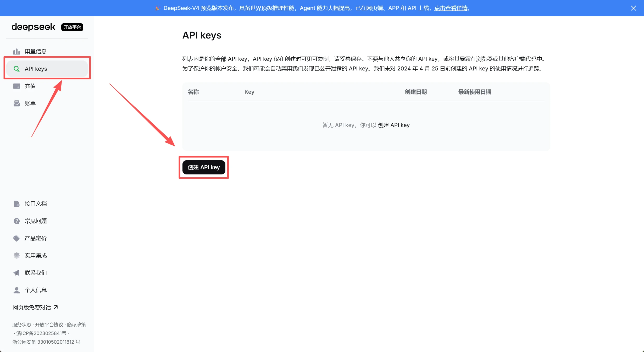Click the 名称 column header

point(193,92)
